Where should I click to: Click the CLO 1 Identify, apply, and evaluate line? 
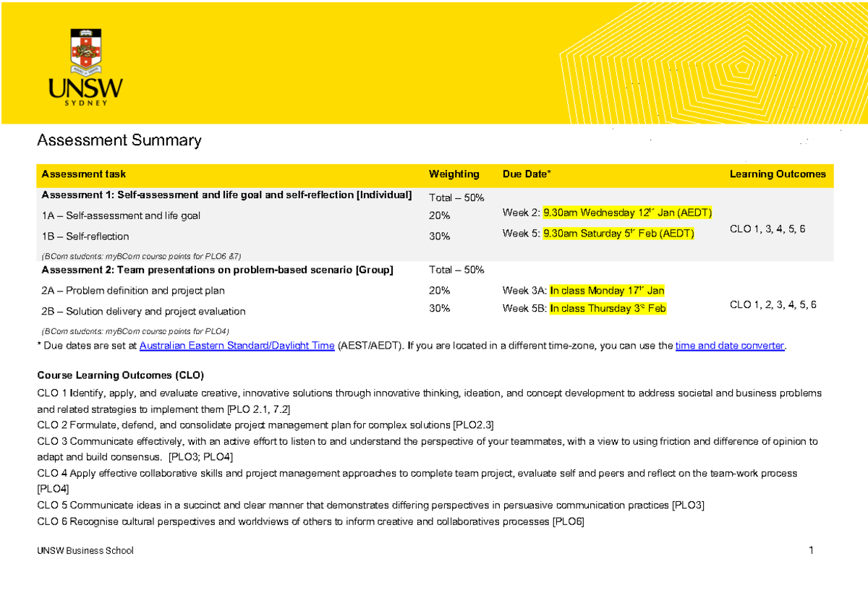click(430, 401)
